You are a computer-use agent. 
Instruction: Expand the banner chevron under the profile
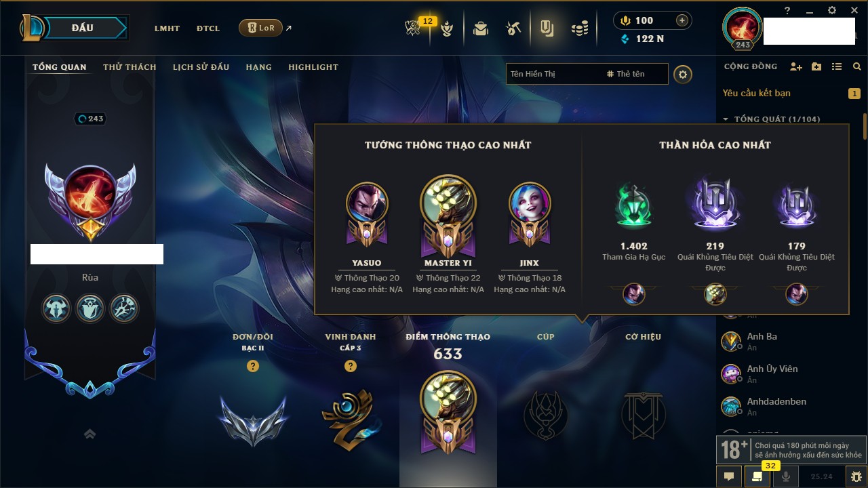90,434
